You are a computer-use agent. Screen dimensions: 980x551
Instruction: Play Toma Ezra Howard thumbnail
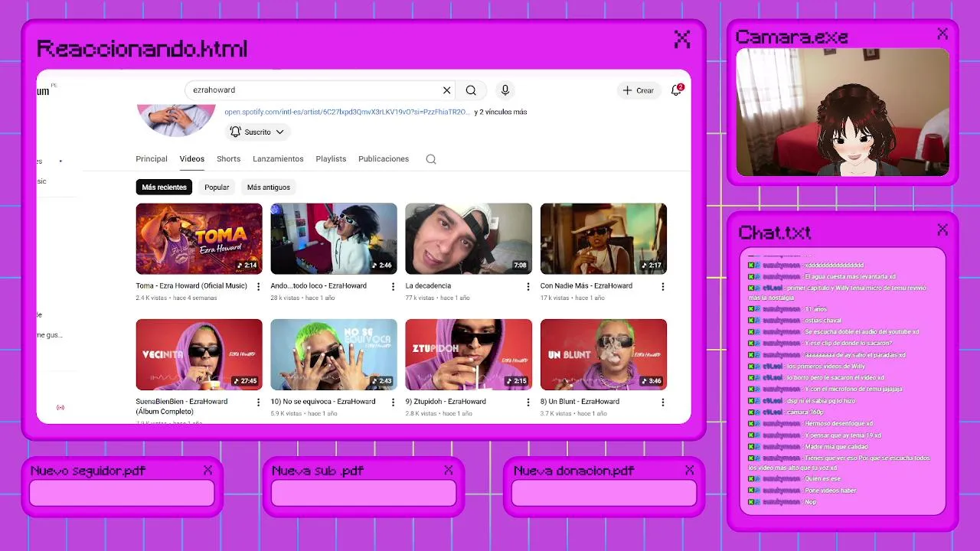[199, 239]
